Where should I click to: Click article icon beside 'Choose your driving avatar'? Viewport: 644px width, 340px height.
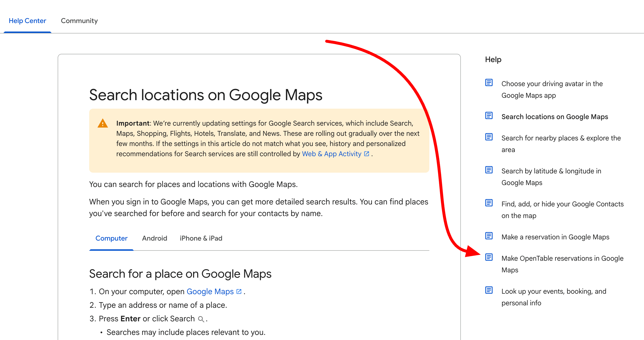point(489,82)
